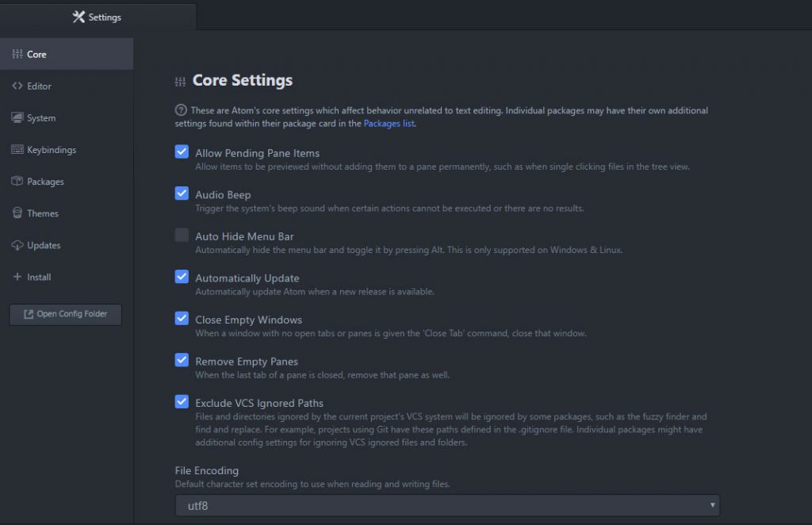Uncheck Exclude VCS Ignored Paths
This screenshot has width=812, height=525.
[x=182, y=401]
